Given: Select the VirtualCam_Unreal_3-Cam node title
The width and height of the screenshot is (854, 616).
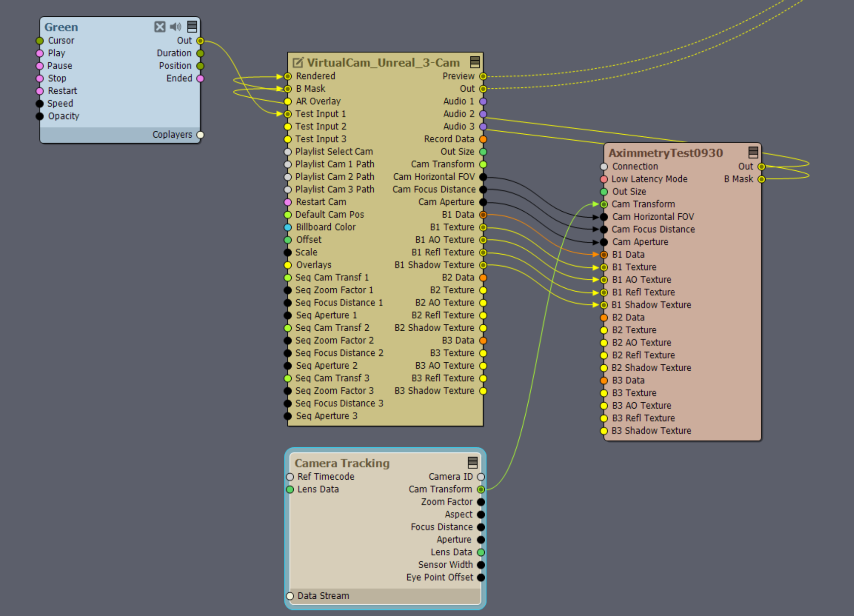Looking at the screenshot, I should pyautogui.click(x=383, y=63).
